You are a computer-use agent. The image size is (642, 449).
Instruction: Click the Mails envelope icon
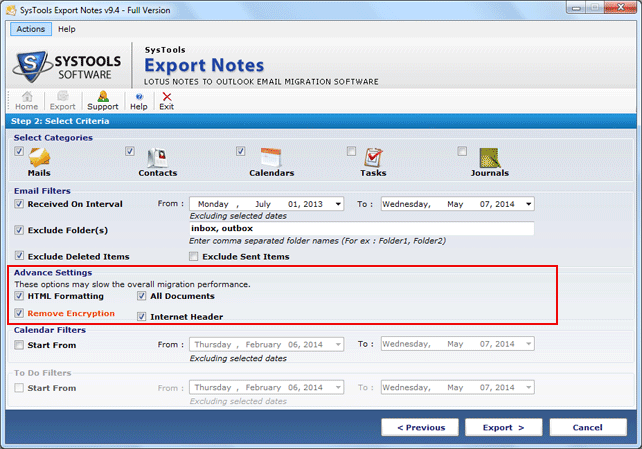tap(39, 157)
